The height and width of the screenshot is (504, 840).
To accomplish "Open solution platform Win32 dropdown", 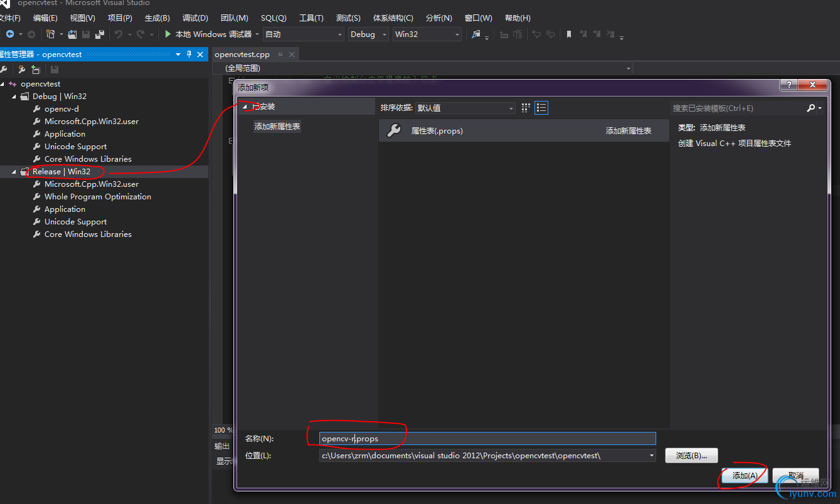I will click(427, 34).
